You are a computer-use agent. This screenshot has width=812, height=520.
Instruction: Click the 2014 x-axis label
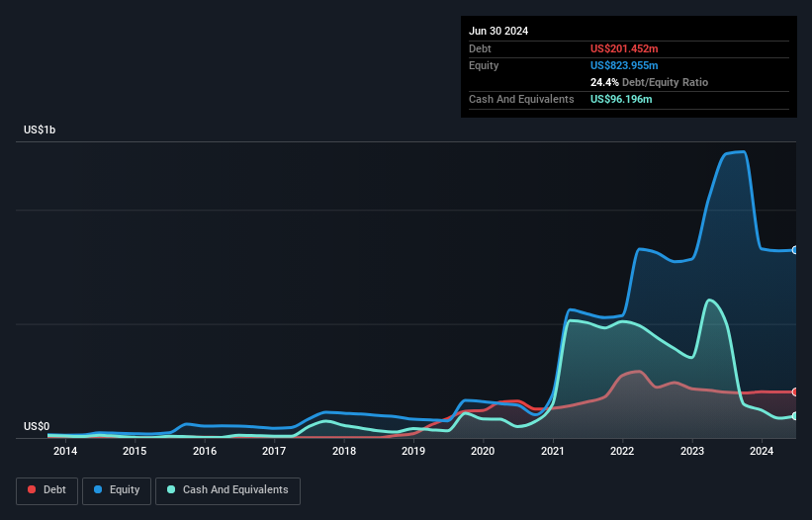click(65, 451)
